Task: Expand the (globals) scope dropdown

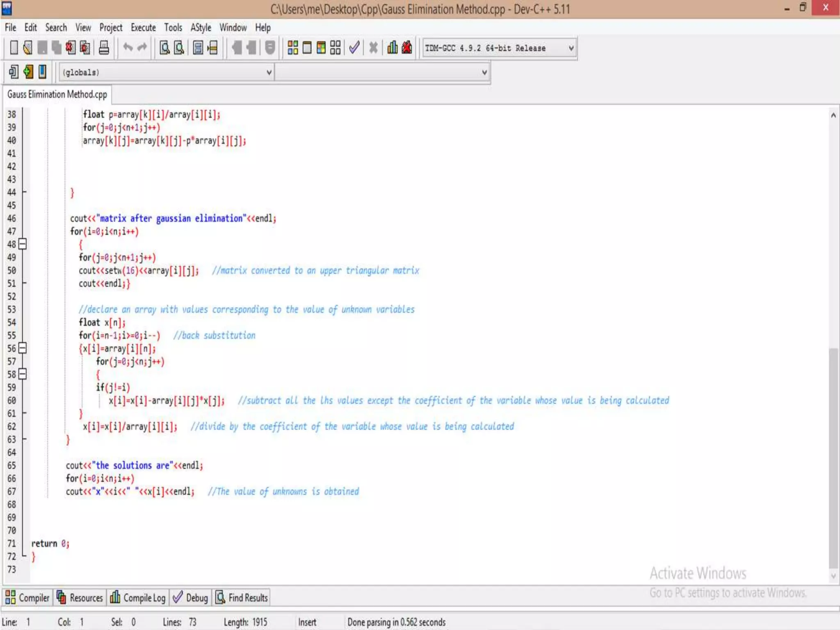Action: [x=269, y=73]
